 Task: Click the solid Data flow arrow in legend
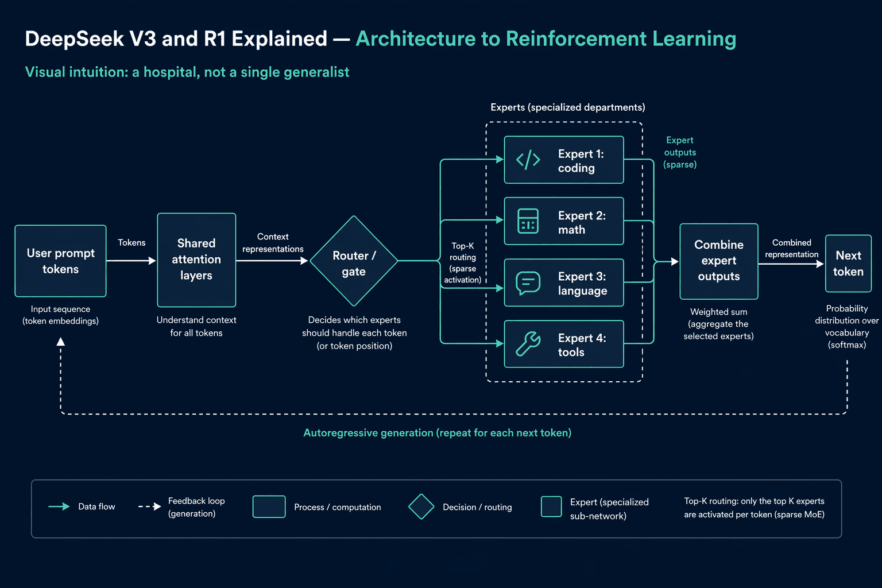tap(59, 506)
